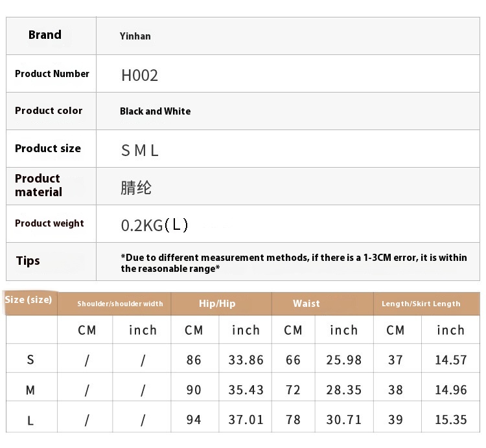Select the 0.2KG(L) weight value
This screenshot has width=486, height=448.
pyautogui.click(x=154, y=225)
